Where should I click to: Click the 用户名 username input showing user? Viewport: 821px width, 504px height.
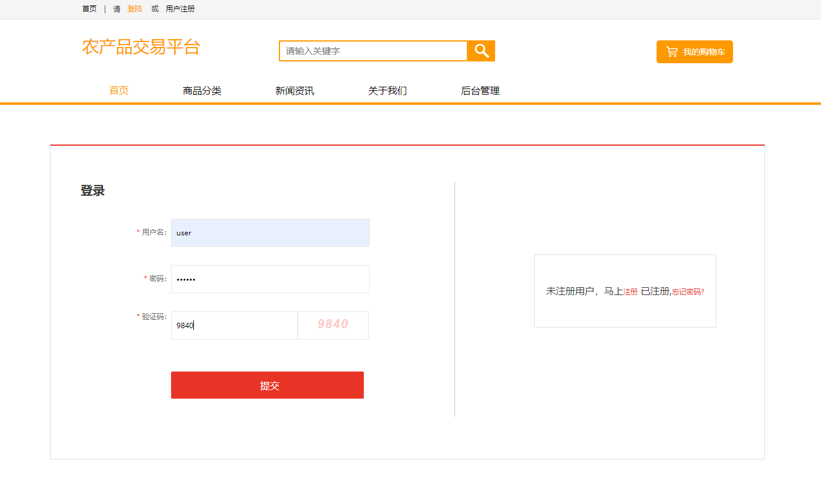tap(270, 232)
